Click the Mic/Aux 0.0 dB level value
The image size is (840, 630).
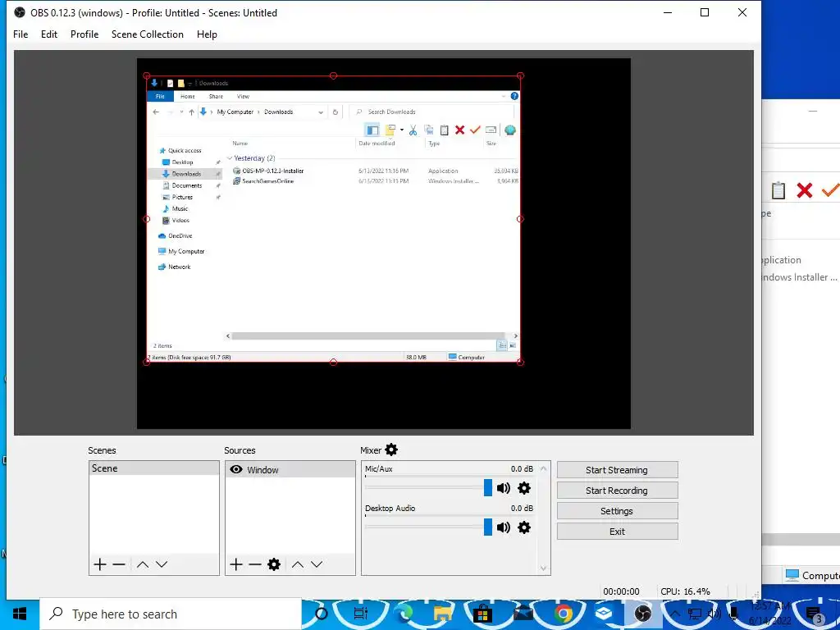click(522, 468)
